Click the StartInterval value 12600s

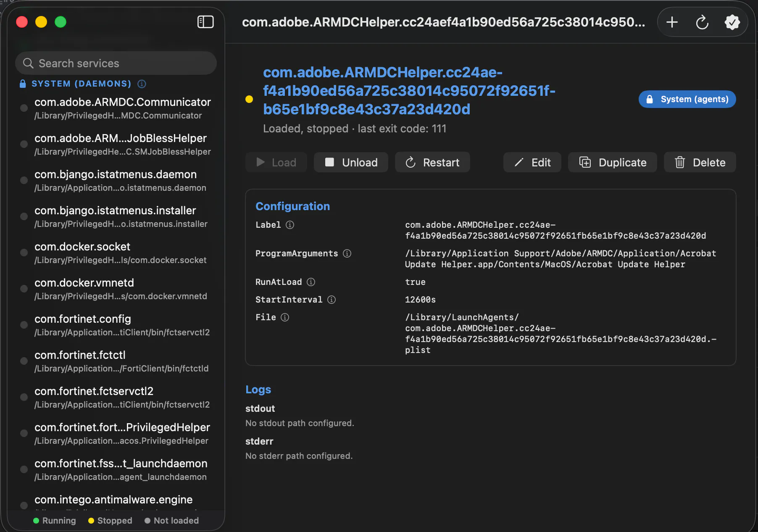pyautogui.click(x=420, y=300)
